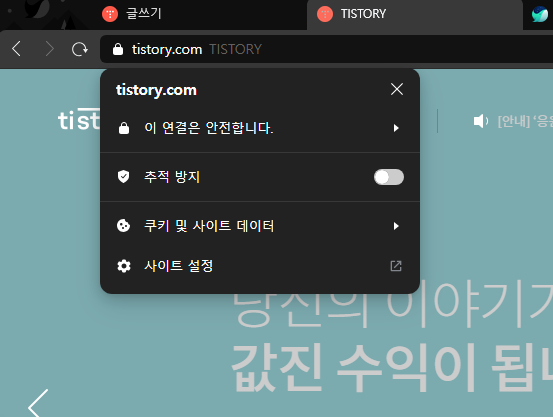The image size is (553, 417).
Task: Click the lock icon in the address bar
Action: coord(118,49)
